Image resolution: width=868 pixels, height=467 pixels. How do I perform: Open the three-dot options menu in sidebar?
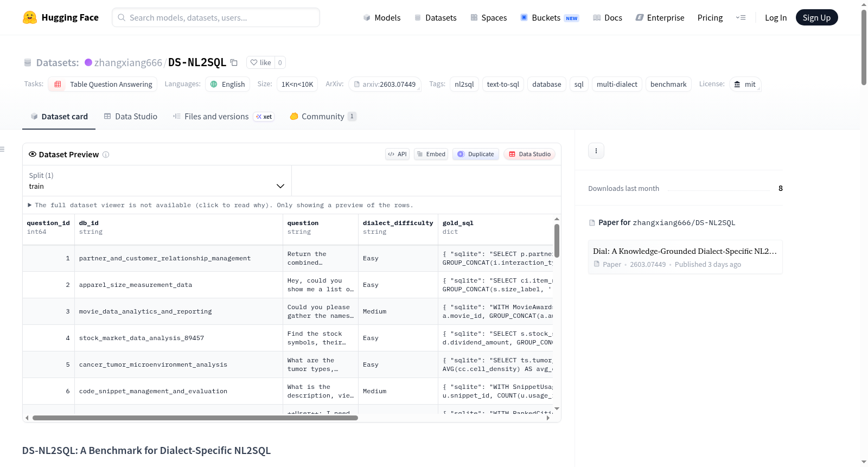(x=596, y=151)
